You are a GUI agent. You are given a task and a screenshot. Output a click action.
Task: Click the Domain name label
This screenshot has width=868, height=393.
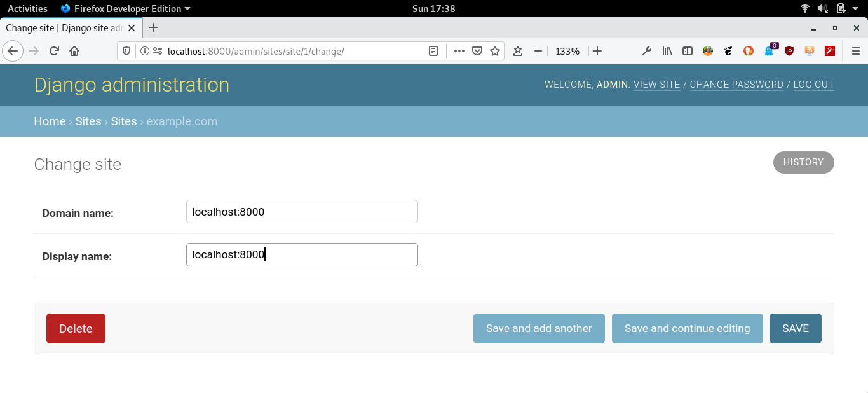tap(78, 213)
